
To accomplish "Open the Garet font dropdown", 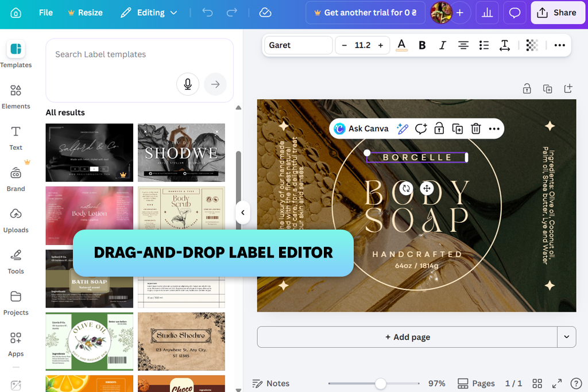I will (x=298, y=45).
